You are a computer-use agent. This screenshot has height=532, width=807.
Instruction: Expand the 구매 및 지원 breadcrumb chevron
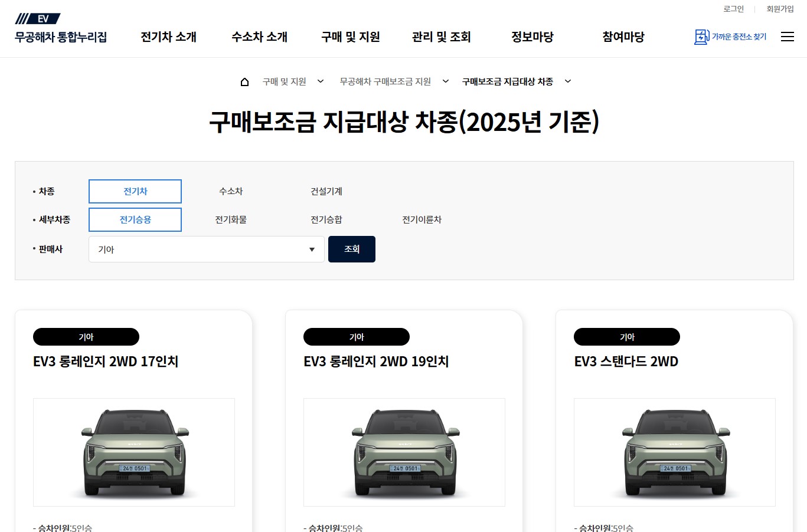321,81
